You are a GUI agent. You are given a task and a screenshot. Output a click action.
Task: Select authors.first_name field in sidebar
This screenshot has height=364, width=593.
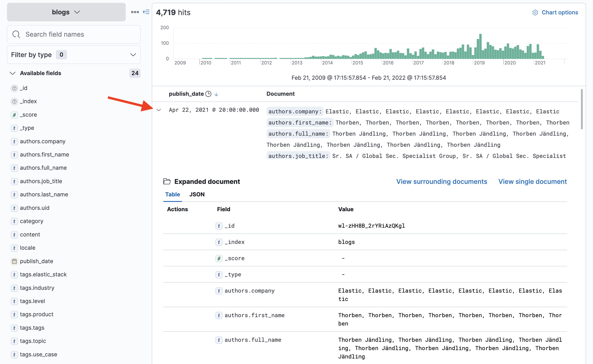click(45, 155)
